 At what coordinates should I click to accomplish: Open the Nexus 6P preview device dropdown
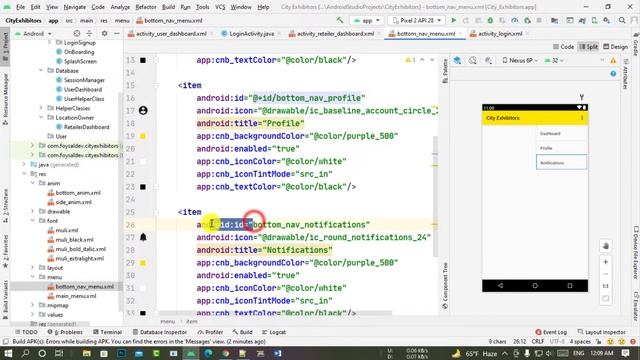[520, 60]
